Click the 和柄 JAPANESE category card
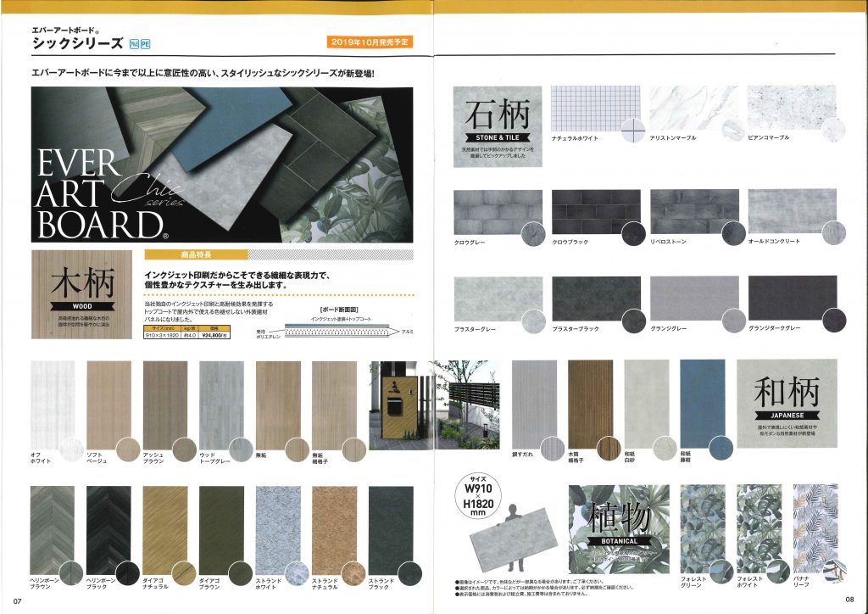Viewport: 868px width, 614px height. coord(787,404)
